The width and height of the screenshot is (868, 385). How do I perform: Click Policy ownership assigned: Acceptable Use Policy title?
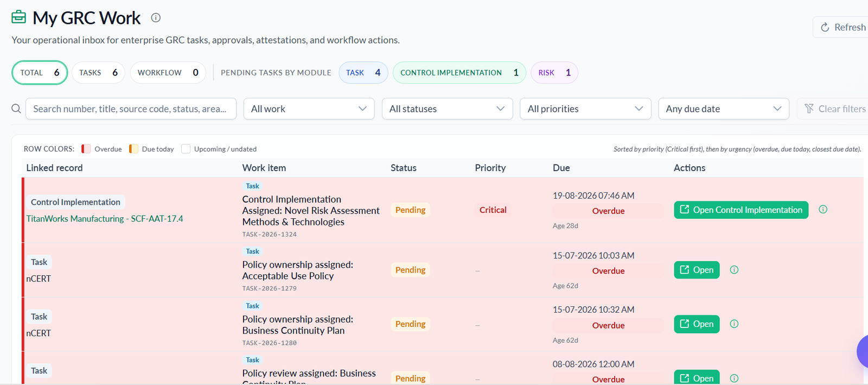coord(297,270)
